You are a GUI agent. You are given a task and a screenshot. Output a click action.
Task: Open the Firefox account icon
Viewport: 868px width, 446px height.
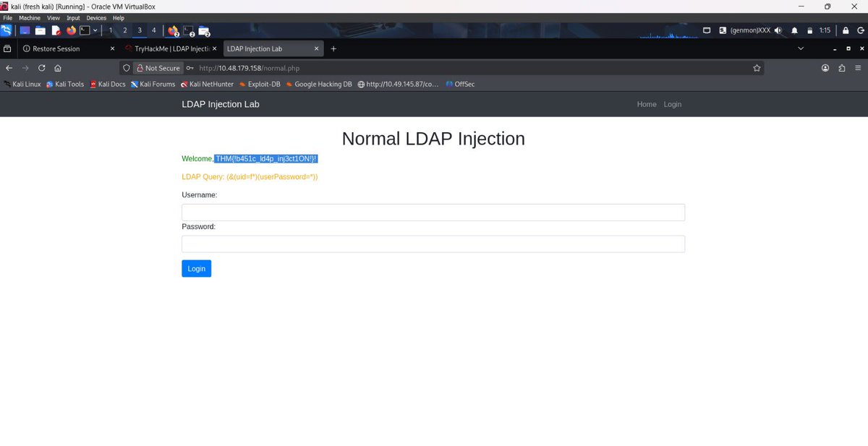tap(825, 68)
